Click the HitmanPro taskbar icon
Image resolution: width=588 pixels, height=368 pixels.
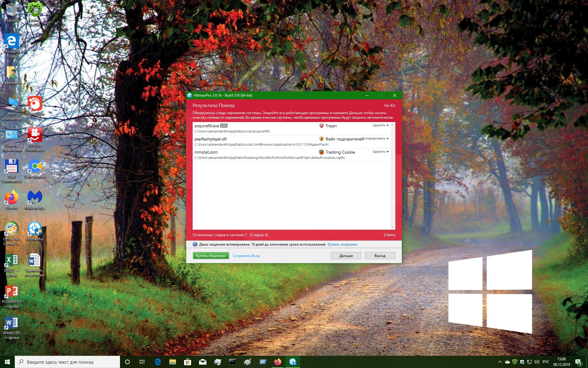(x=292, y=362)
